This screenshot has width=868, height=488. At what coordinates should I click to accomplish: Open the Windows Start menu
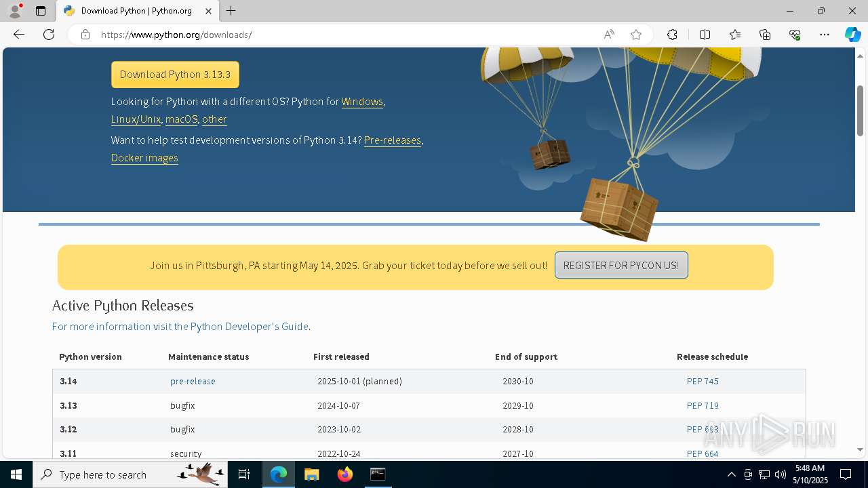pos(16,474)
